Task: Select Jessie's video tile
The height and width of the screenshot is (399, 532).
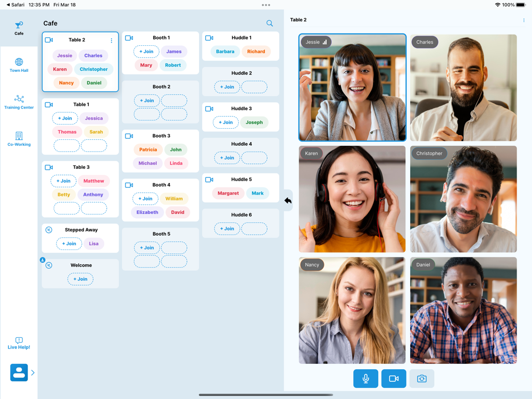Action: click(352, 87)
